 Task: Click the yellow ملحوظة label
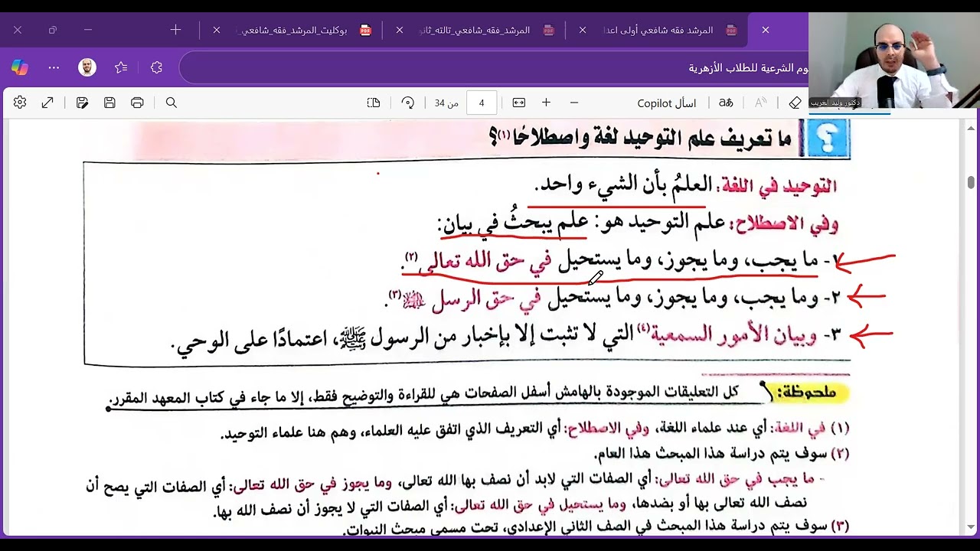point(807,393)
